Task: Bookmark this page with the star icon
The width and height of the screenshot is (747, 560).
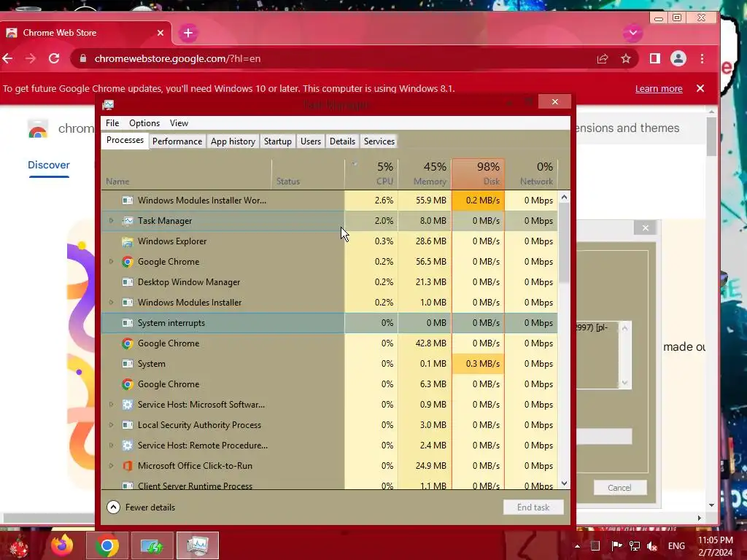Action: (625, 58)
